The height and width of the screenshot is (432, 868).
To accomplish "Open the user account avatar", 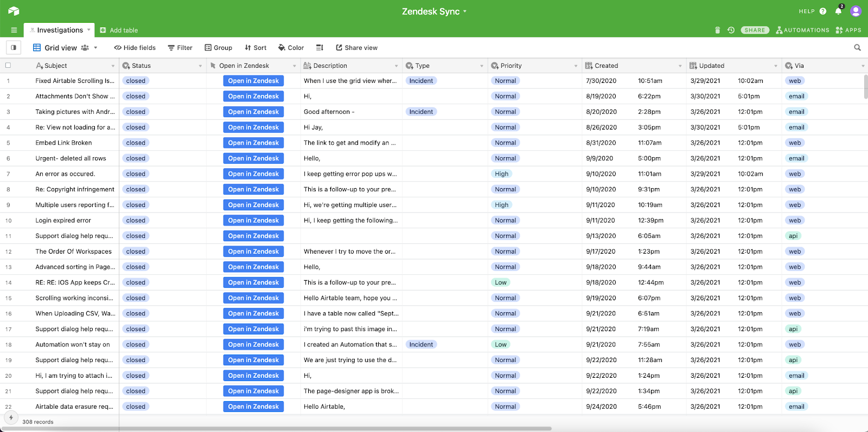I will click(x=856, y=11).
